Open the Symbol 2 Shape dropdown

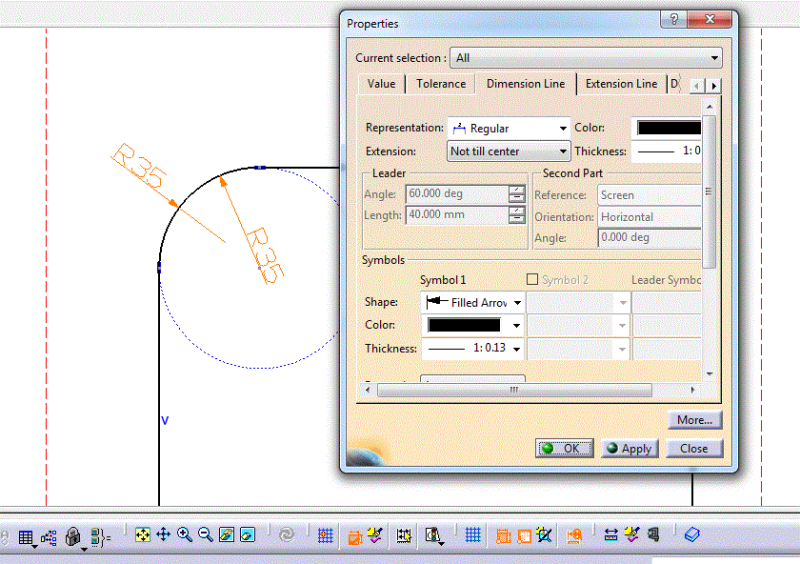coord(579,303)
